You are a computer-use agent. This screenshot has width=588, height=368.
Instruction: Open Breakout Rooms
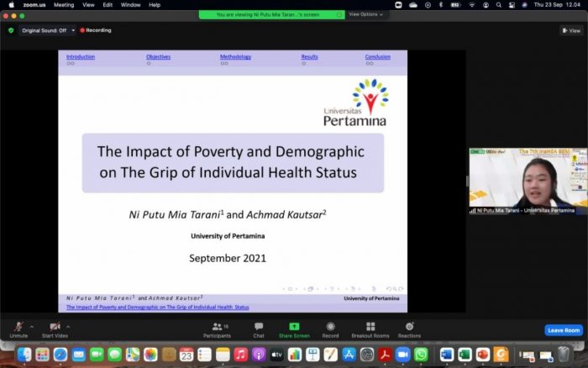[x=370, y=327]
